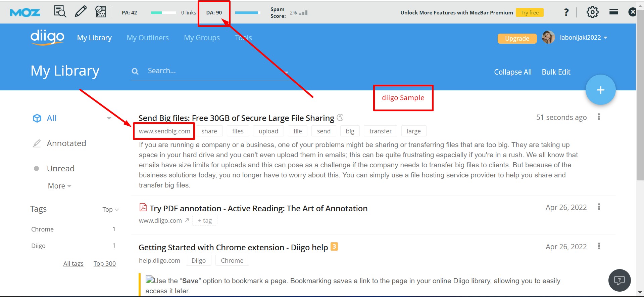The width and height of the screenshot is (644, 297).
Task: Click the Chrome tag under Getting Started
Action: click(x=232, y=260)
